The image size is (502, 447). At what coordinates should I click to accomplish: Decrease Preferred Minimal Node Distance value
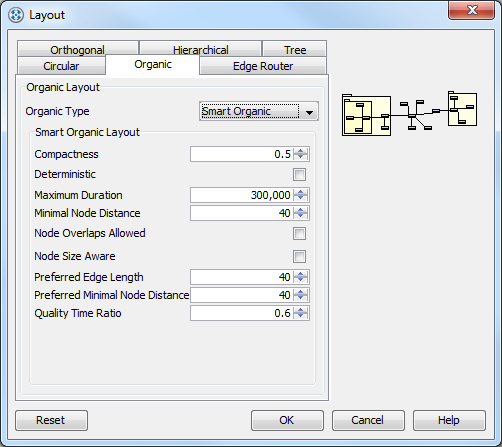301,298
